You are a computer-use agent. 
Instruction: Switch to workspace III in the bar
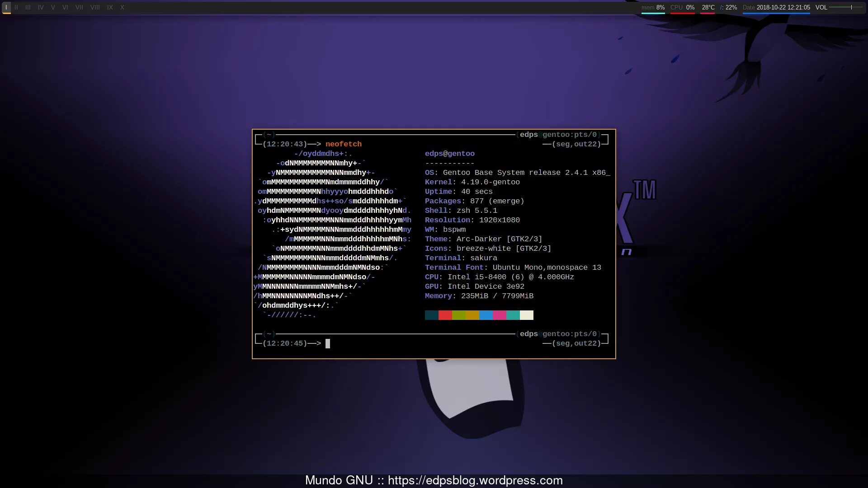pyautogui.click(x=28, y=8)
